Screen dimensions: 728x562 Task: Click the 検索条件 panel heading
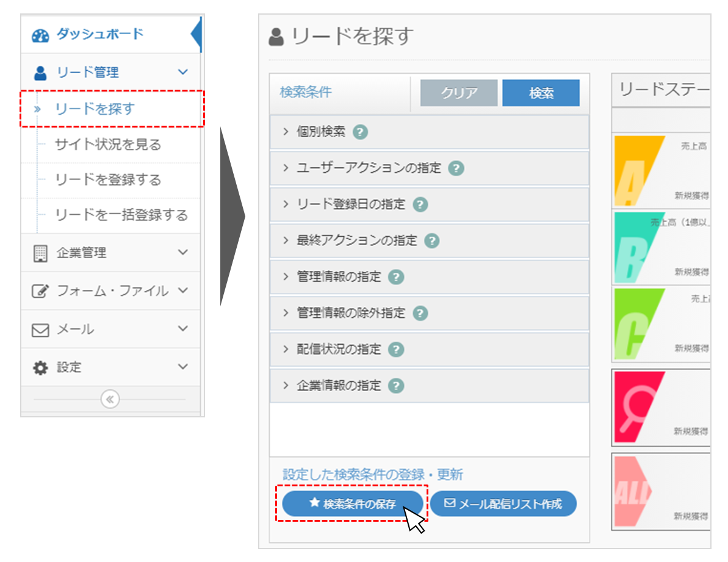pos(306,92)
